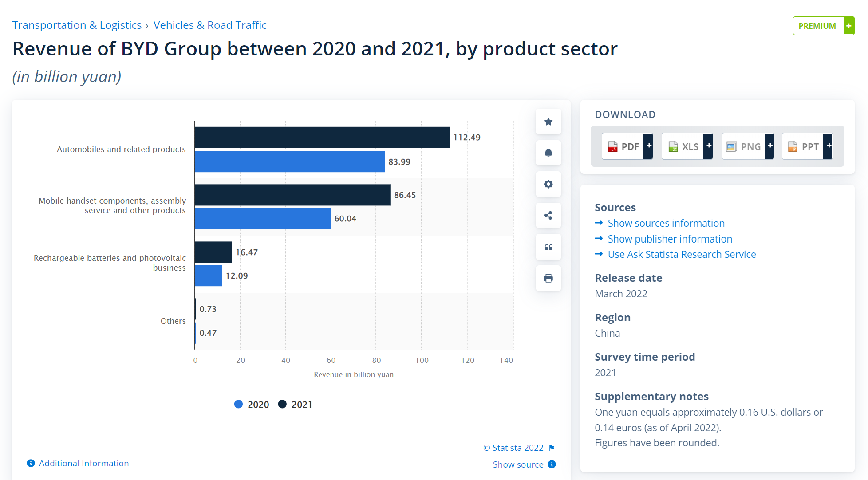Viewport: 868px width, 480px height.
Task: Click the bell notification icon
Action: point(548,153)
